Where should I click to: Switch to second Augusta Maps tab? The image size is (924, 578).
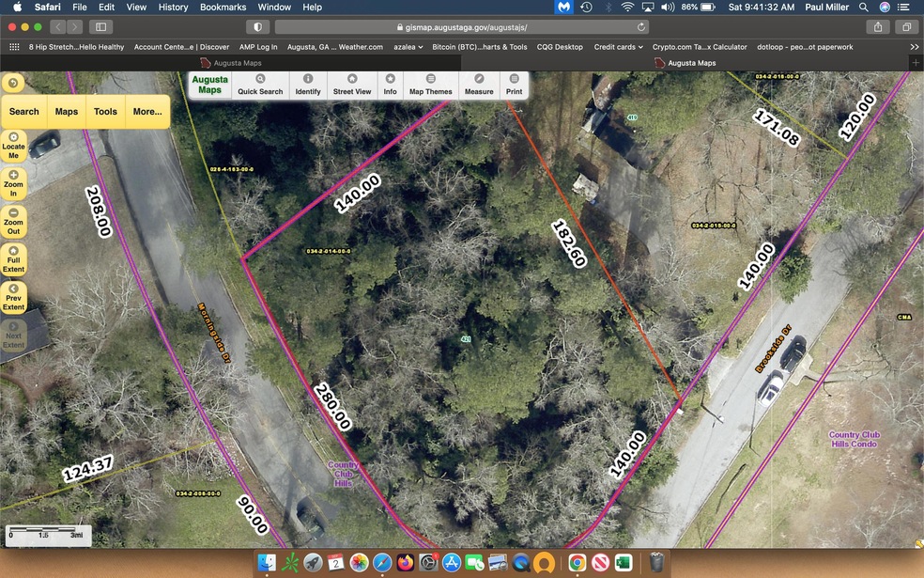[x=685, y=63]
